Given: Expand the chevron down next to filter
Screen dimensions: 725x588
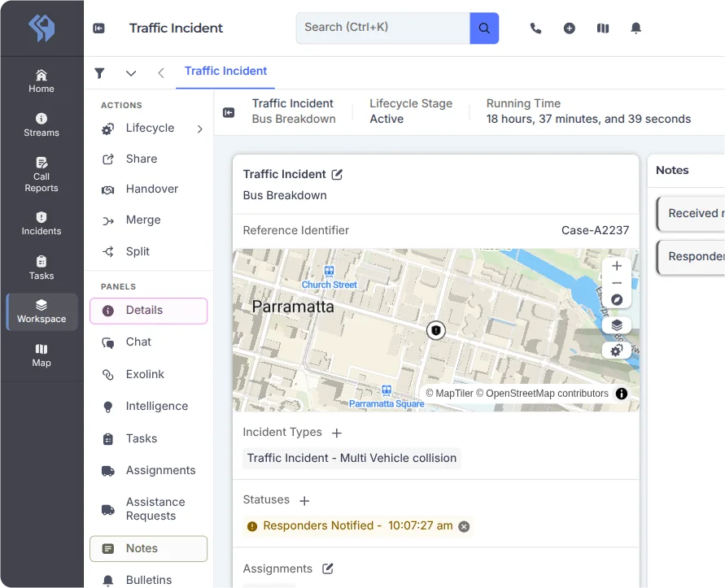Looking at the screenshot, I should (x=131, y=73).
